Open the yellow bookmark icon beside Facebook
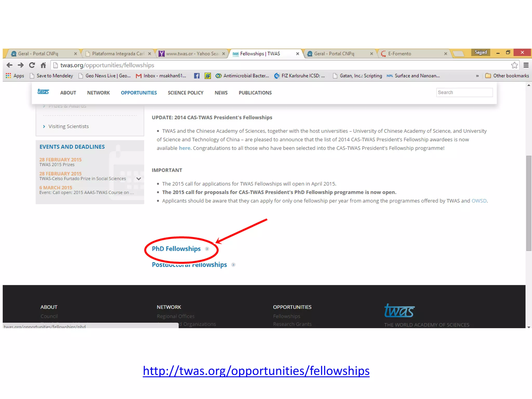532x399 pixels. pyautogui.click(x=208, y=76)
